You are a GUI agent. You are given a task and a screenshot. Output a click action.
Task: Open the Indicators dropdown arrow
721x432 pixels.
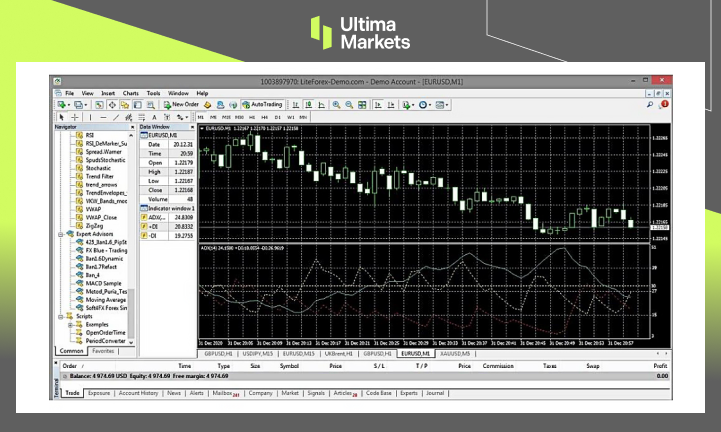pyautogui.click(x=413, y=105)
